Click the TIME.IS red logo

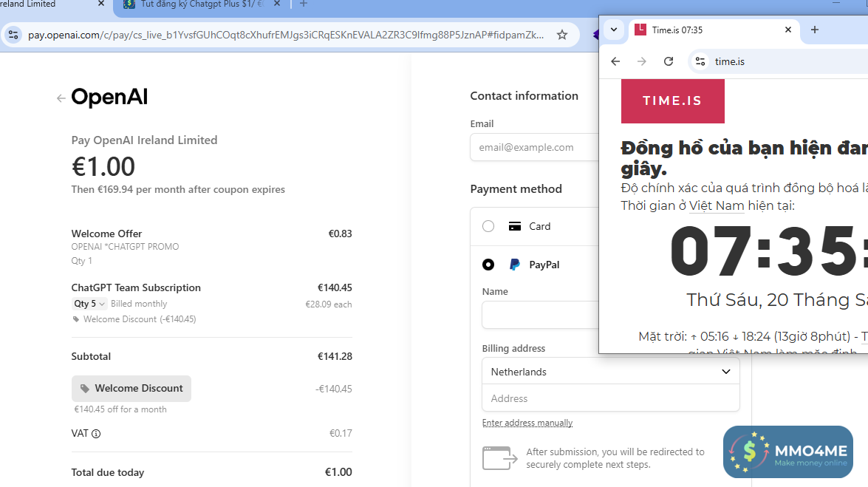pyautogui.click(x=672, y=101)
